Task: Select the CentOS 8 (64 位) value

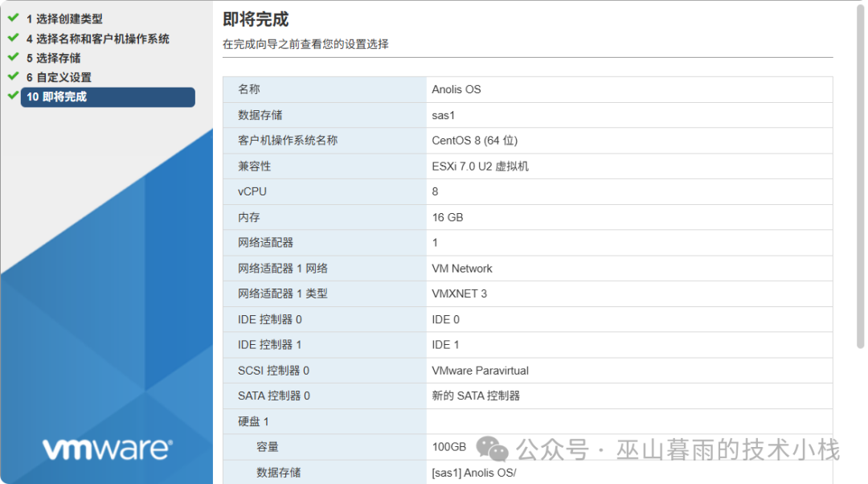Action: pyautogui.click(x=474, y=141)
